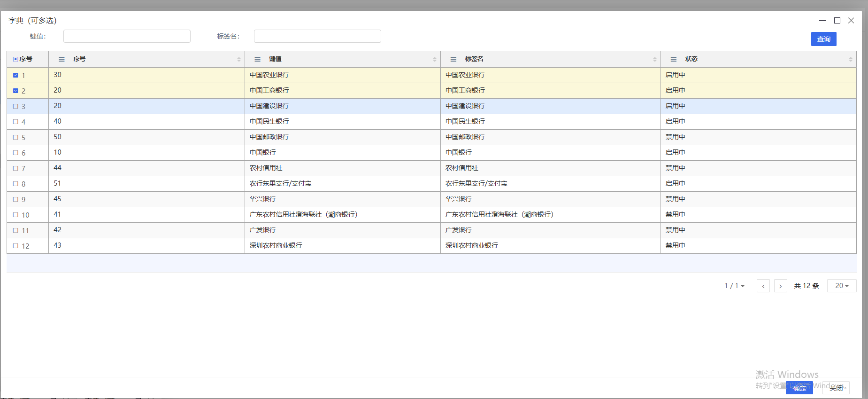The width and height of the screenshot is (868, 399).
Task: Click the sort number 51 cell
Action: [x=146, y=184]
